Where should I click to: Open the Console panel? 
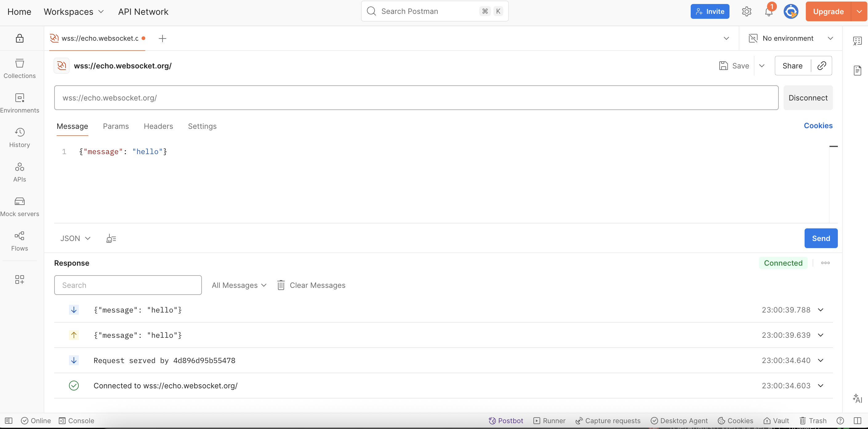(x=77, y=421)
